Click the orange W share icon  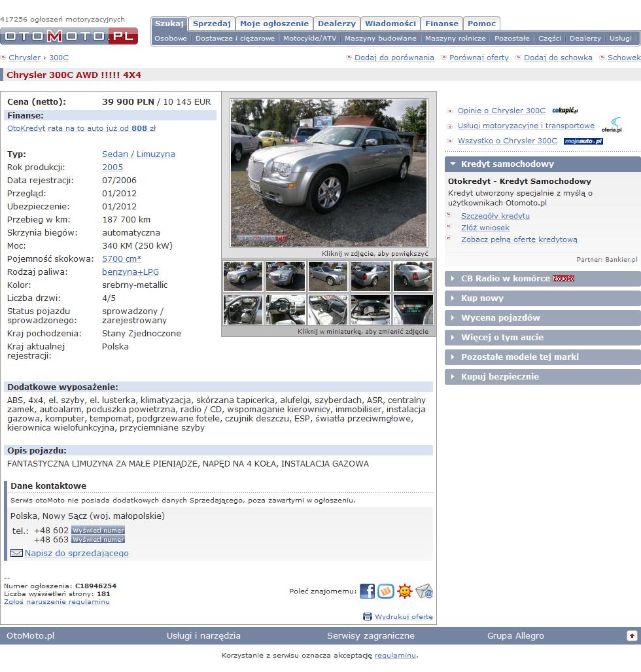(386, 591)
